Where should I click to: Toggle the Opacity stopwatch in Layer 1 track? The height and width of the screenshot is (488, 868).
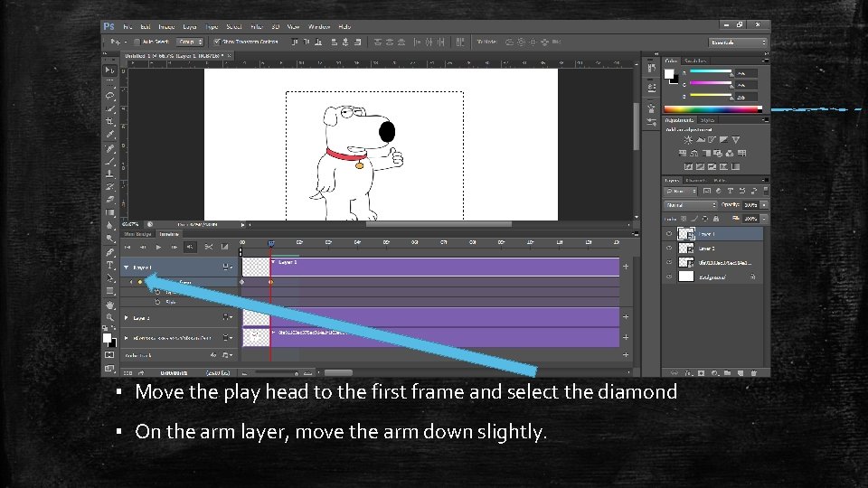[x=157, y=292]
